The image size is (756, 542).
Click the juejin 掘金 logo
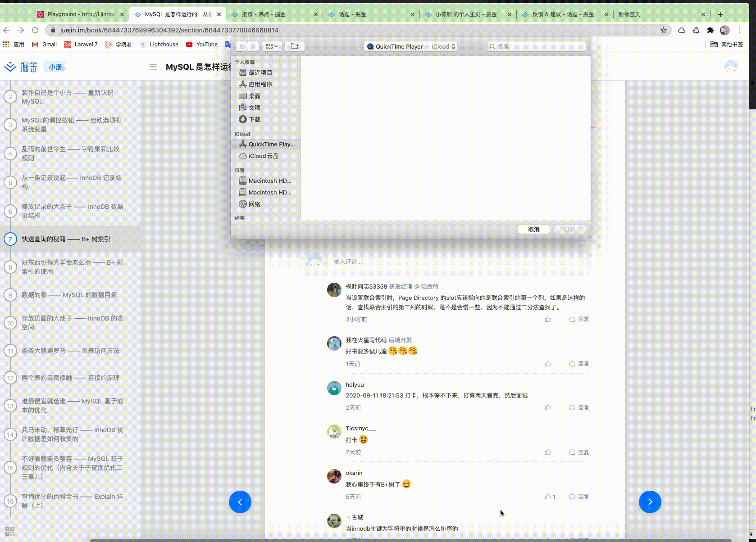click(x=21, y=66)
